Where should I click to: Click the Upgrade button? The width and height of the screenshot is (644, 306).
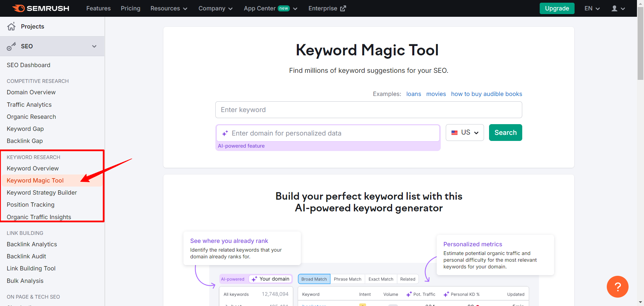pos(557,8)
